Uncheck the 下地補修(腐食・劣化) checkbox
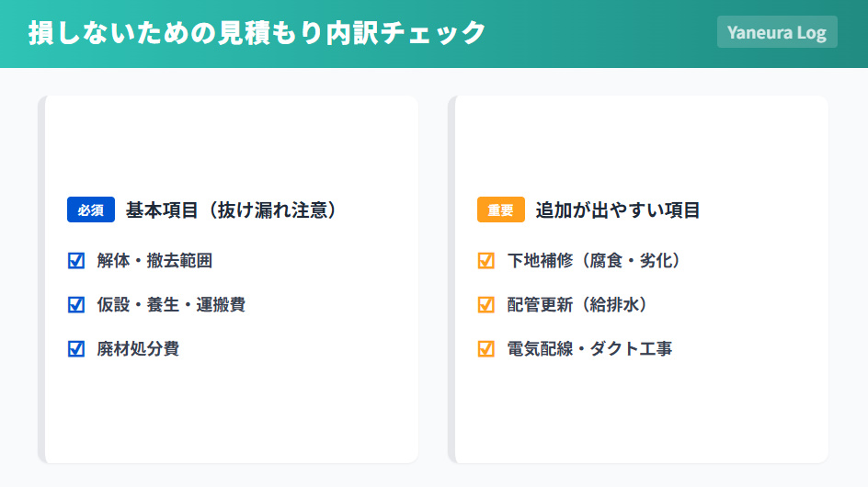The width and height of the screenshot is (868, 487). pyautogui.click(x=486, y=261)
